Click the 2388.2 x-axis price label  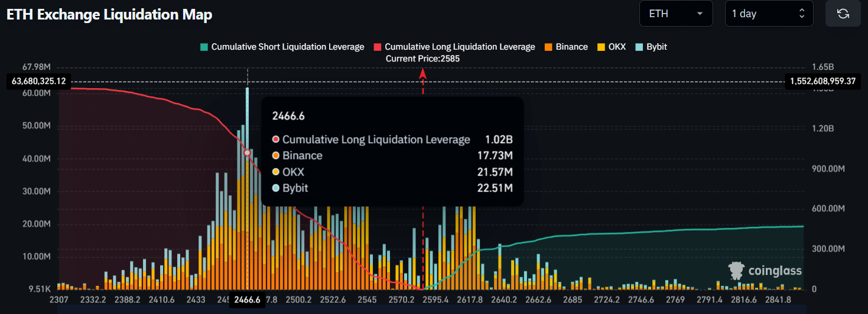click(x=126, y=300)
